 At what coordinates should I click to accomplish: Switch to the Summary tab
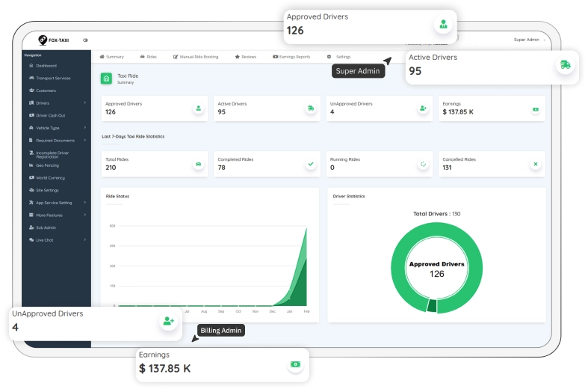point(111,57)
